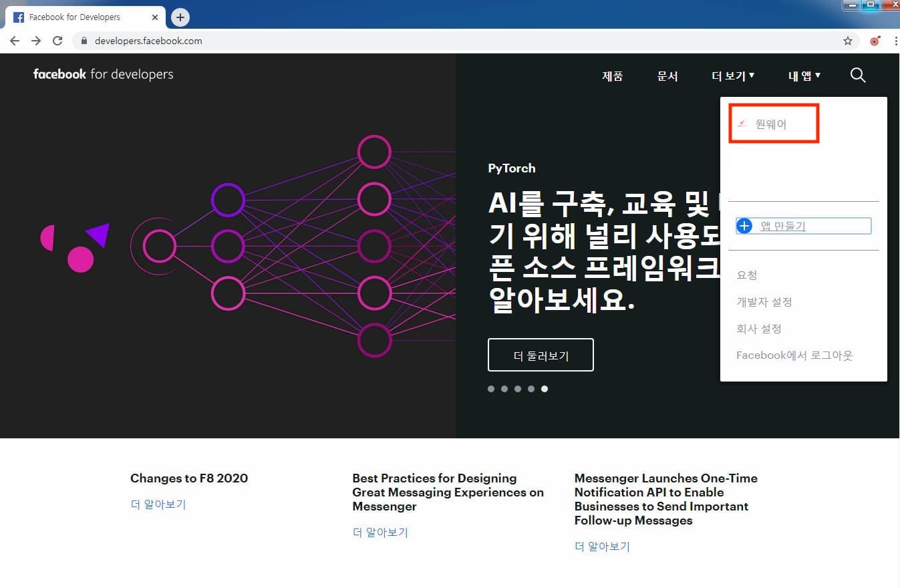
Task: Bookmark this page with the star icon
Action: pos(848,41)
